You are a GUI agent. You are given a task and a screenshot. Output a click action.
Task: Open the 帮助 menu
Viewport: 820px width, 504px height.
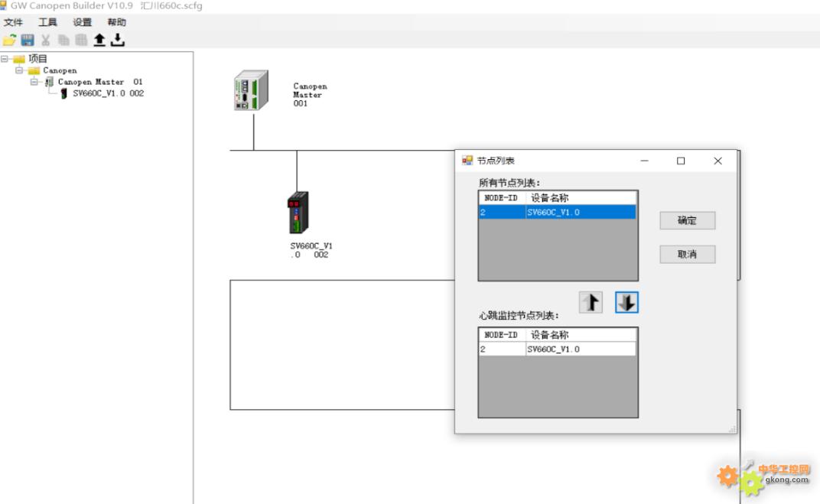[x=116, y=22]
